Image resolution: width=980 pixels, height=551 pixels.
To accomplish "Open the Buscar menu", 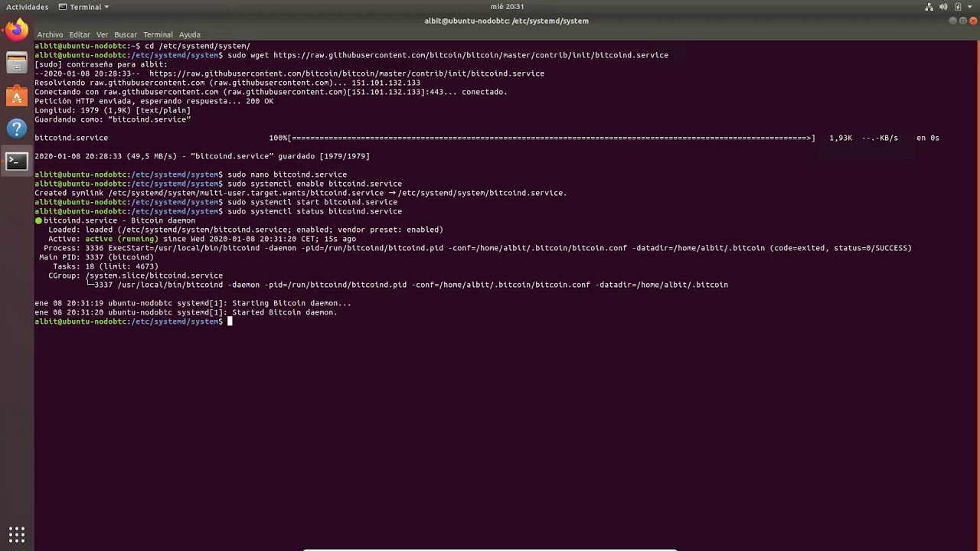I will click(x=126, y=34).
